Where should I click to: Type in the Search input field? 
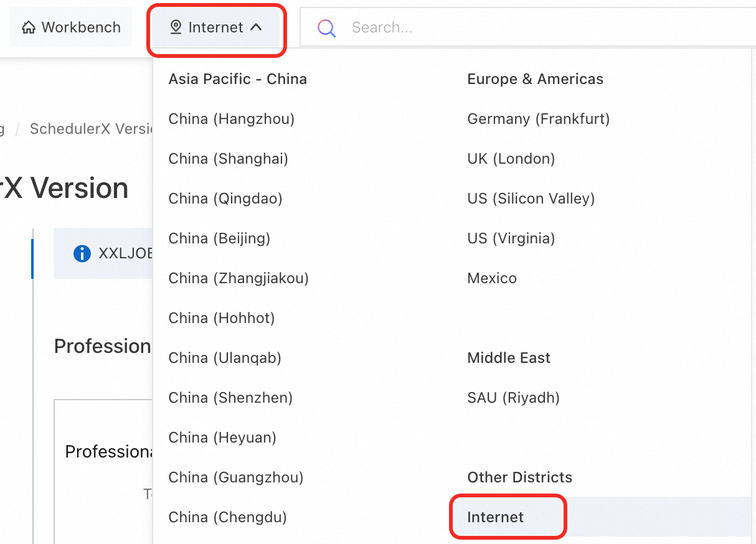coord(529,27)
